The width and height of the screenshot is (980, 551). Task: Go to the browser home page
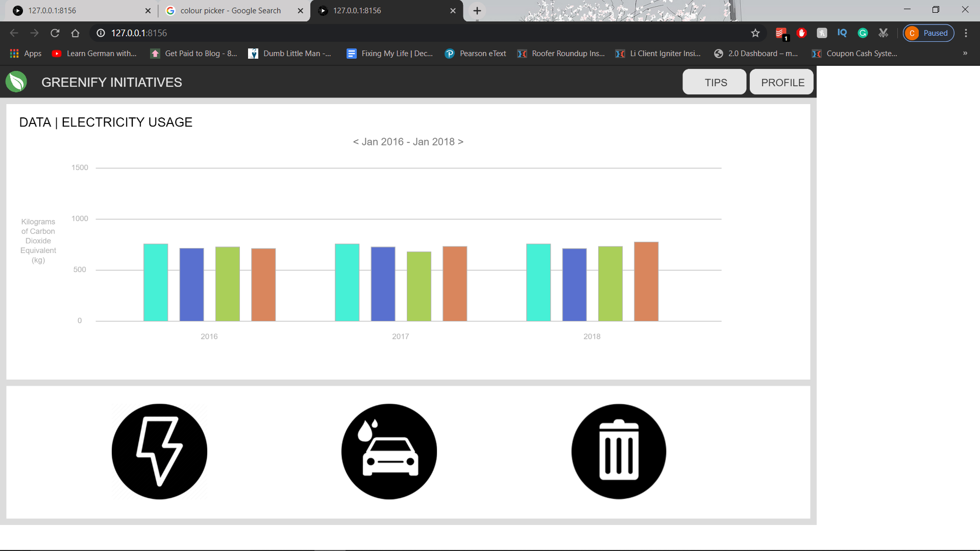76,33
